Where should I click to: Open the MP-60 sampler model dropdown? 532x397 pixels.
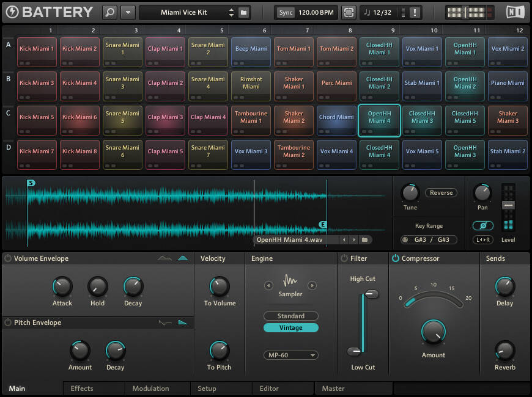point(290,355)
